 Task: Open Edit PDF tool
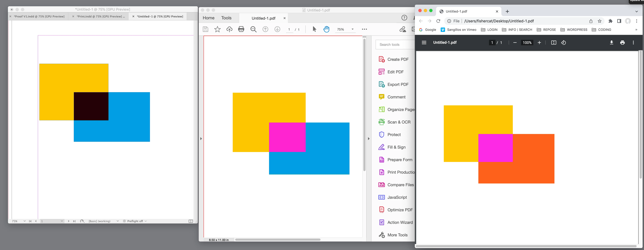(395, 72)
